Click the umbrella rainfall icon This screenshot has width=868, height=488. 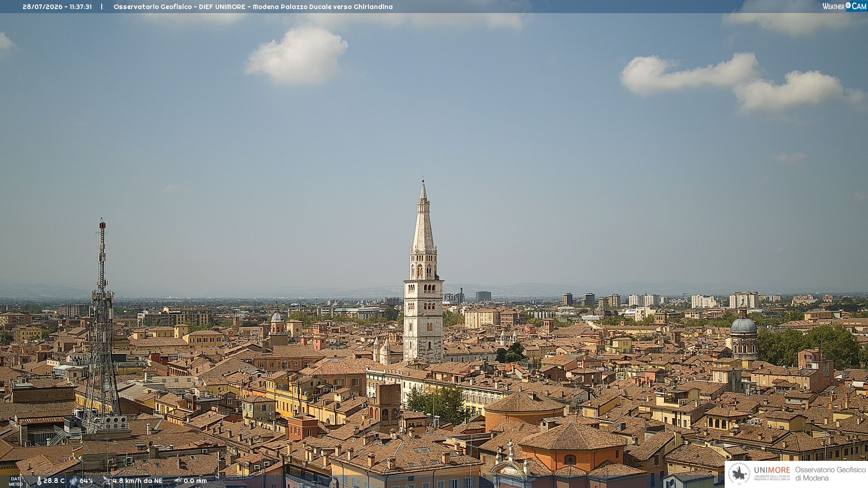click(x=178, y=481)
